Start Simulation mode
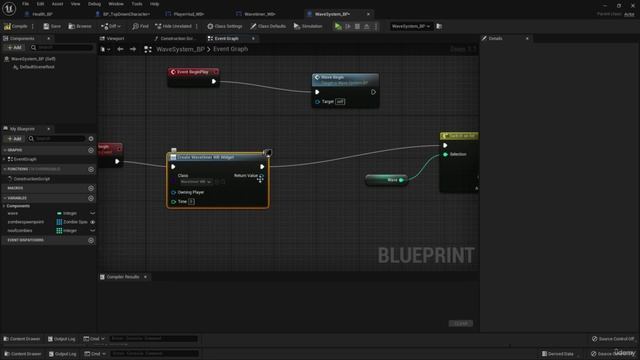 tap(308, 26)
